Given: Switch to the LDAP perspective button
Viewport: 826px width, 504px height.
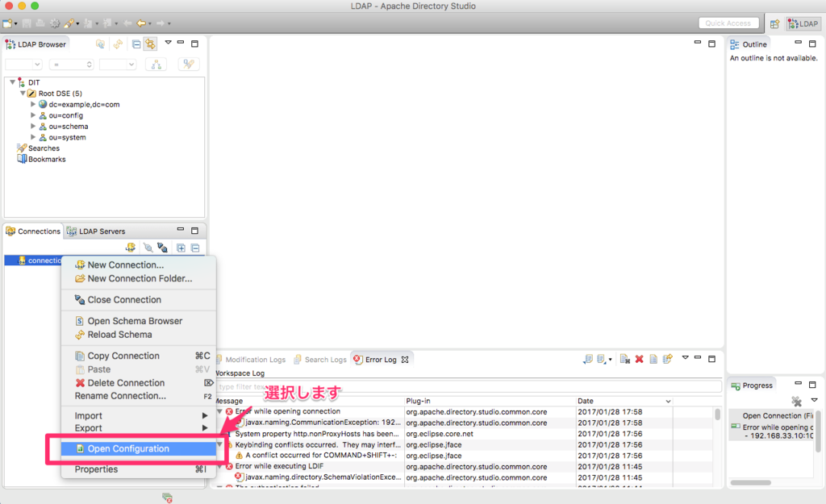Looking at the screenshot, I should point(803,23).
